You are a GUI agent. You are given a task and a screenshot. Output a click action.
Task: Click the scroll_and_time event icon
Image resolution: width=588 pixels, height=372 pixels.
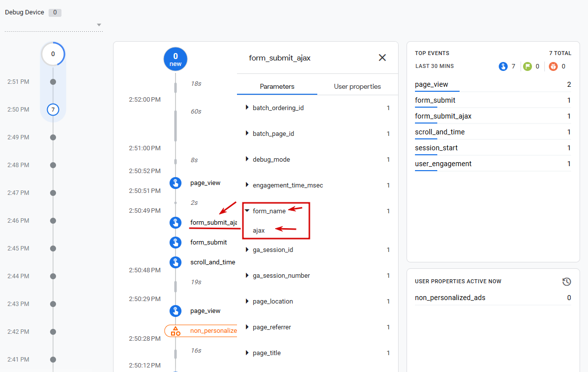(176, 262)
